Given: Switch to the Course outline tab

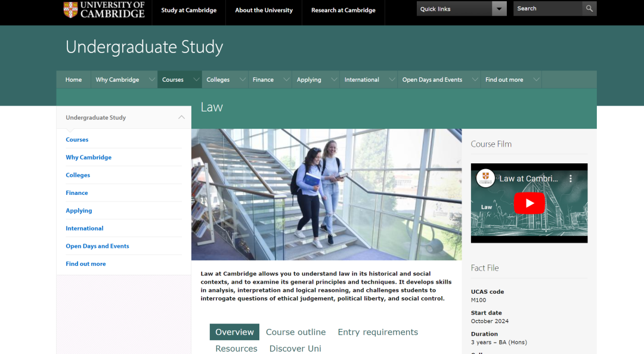Looking at the screenshot, I should [296, 332].
